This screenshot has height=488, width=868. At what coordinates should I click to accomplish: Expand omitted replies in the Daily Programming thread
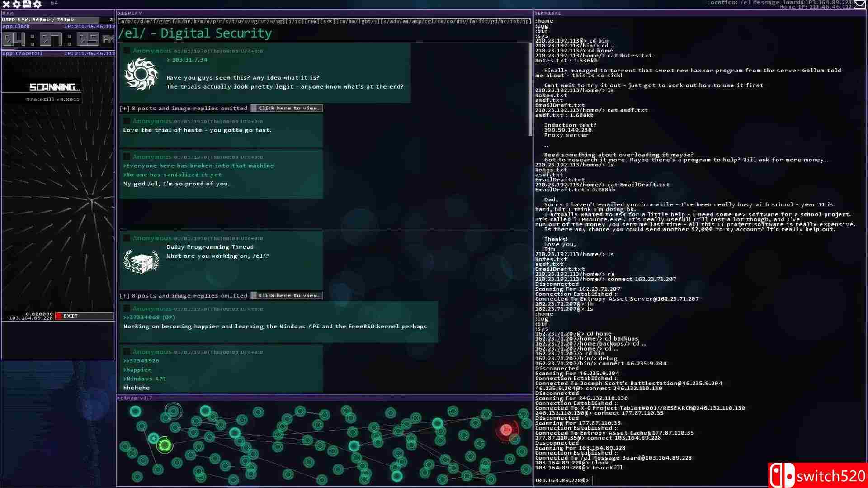(287, 295)
